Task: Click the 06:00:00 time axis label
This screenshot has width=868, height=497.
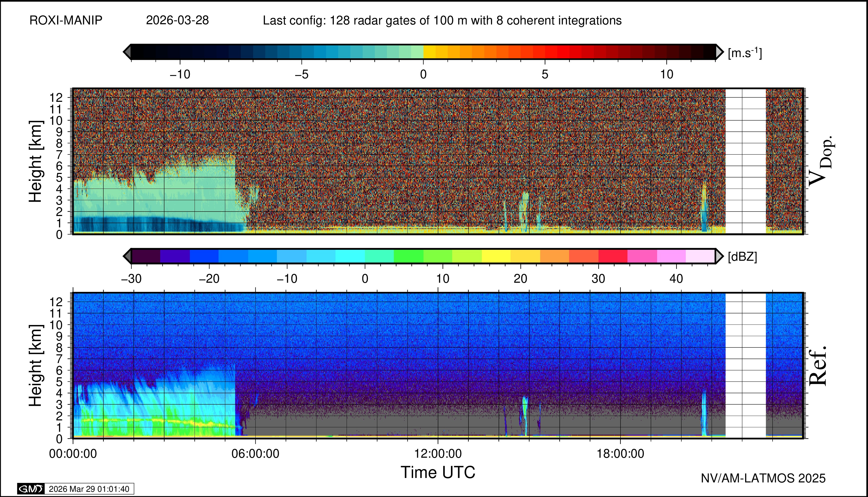Action: pyautogui.click(x=255, y=454)
